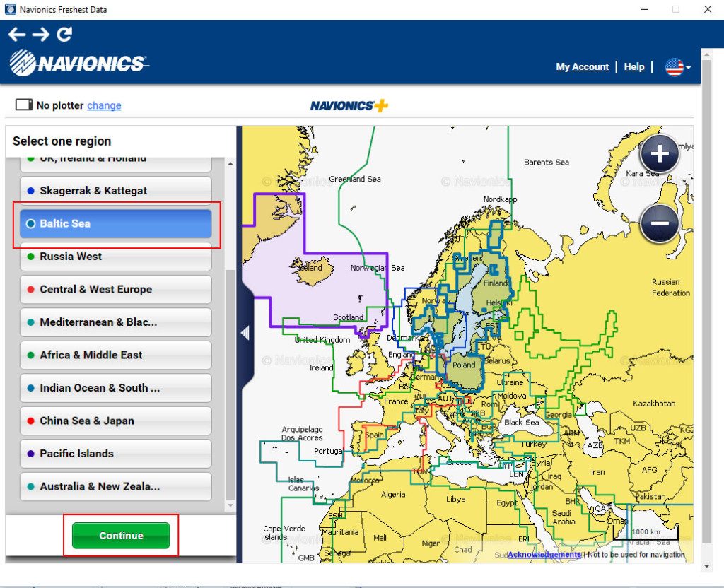Close the Navionics Freshest Data window
The image size is (724, 588).
(x=707, y=9)
